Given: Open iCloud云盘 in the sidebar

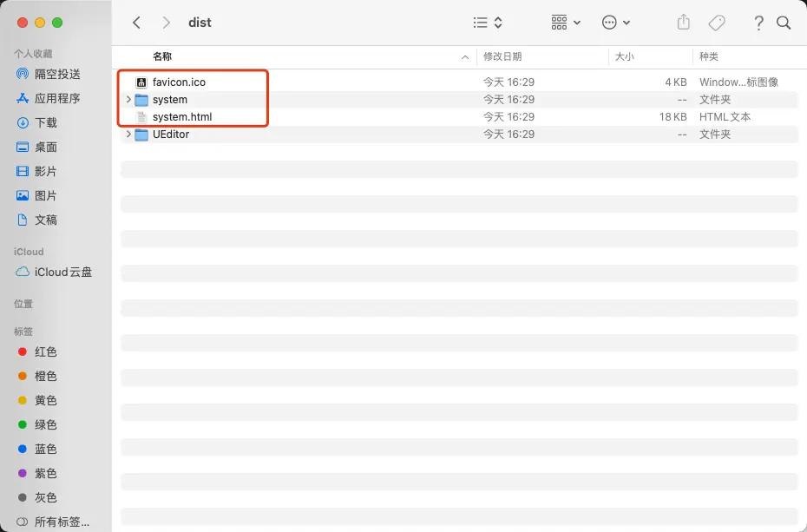Looking at the screenshot, I should 63,273.
